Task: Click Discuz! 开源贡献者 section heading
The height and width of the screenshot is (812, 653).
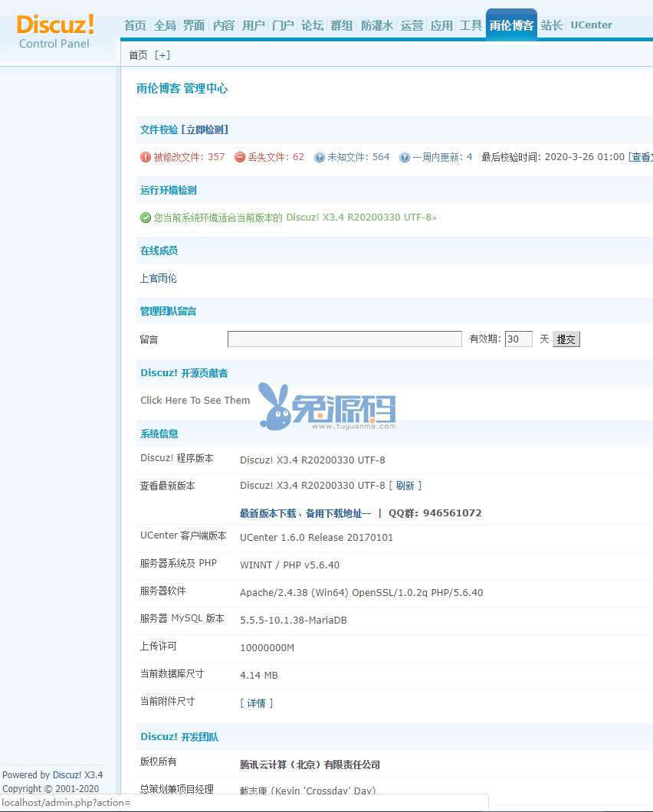Action: click(x=184, y=373)
